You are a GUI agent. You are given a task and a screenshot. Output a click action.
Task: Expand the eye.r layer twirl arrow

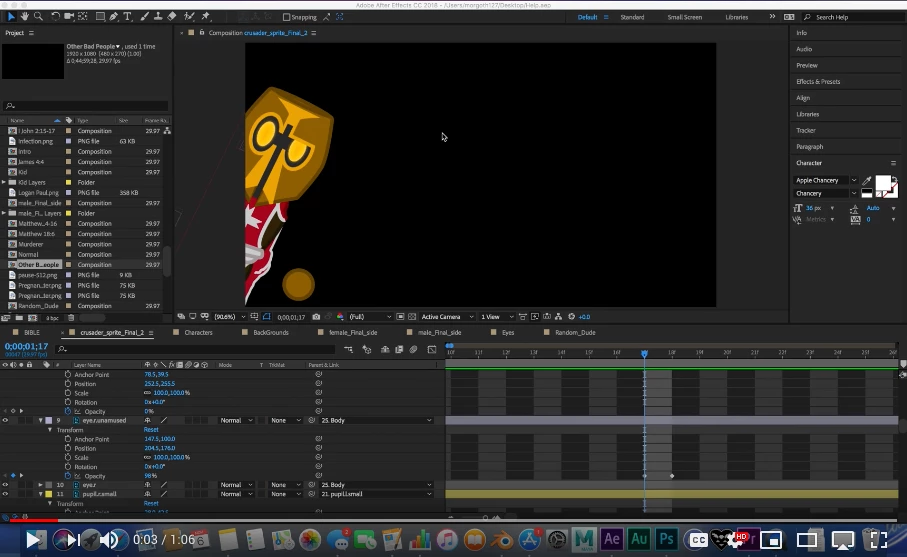coord(40,485)
